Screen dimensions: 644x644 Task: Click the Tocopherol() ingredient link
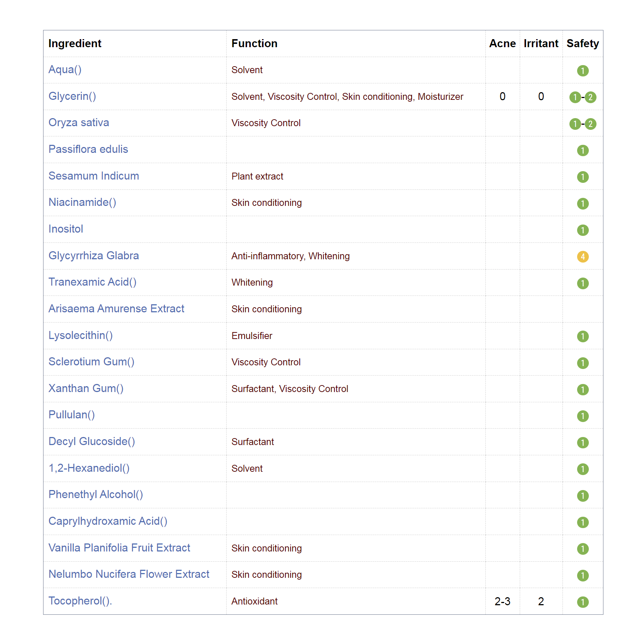click(x=80, y=601)
